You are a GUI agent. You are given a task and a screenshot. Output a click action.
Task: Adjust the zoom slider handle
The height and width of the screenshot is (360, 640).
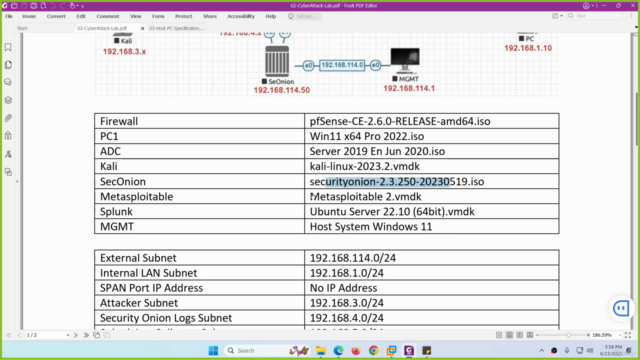[x=568, y=335]
